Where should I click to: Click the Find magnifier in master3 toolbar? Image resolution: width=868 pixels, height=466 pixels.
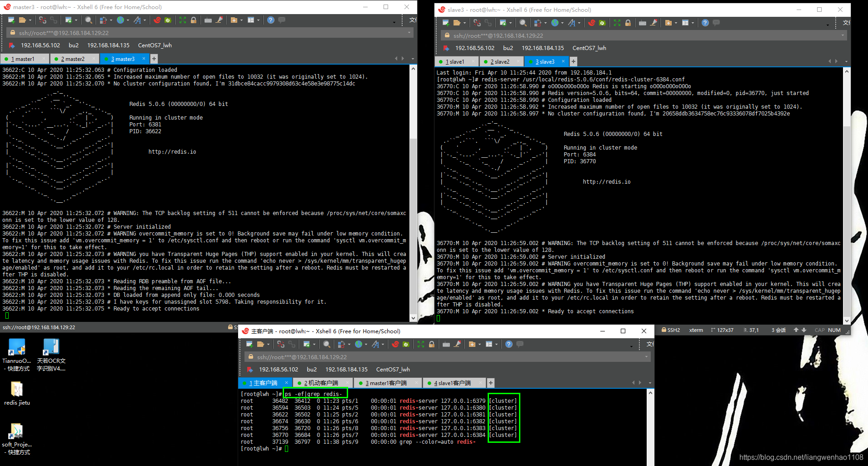[x=89, y=20]
